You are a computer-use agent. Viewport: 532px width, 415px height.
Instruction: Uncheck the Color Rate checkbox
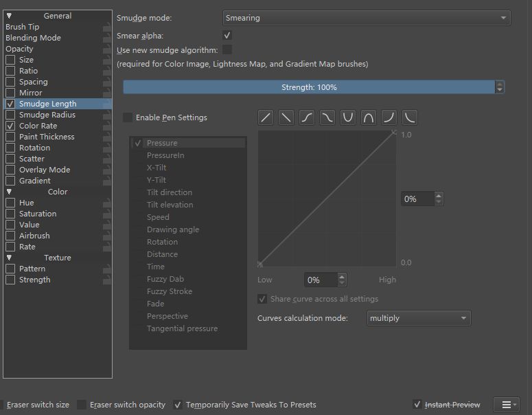[10, 126]
